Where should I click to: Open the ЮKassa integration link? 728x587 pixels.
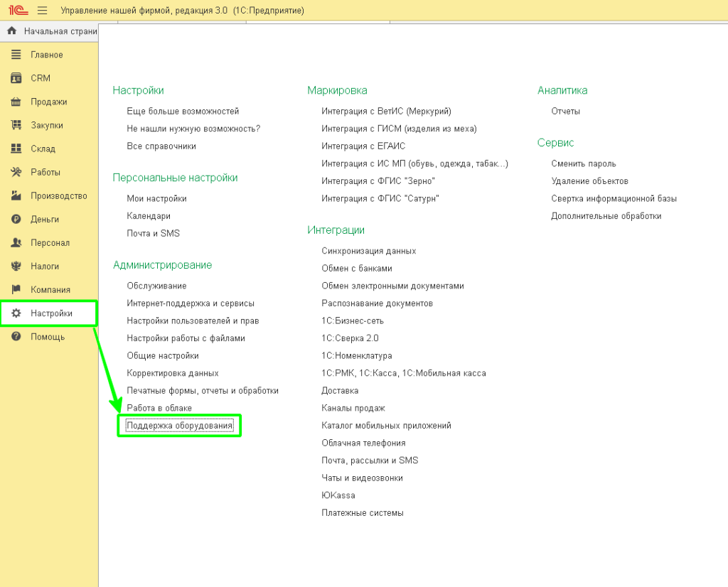click(338, 495)
